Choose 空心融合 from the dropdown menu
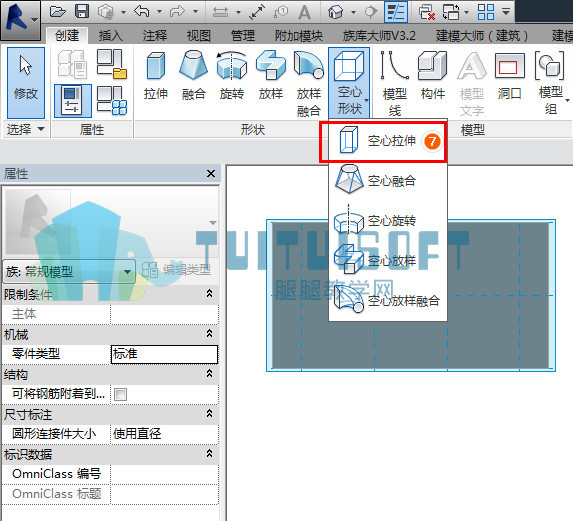 pos(388,180)
